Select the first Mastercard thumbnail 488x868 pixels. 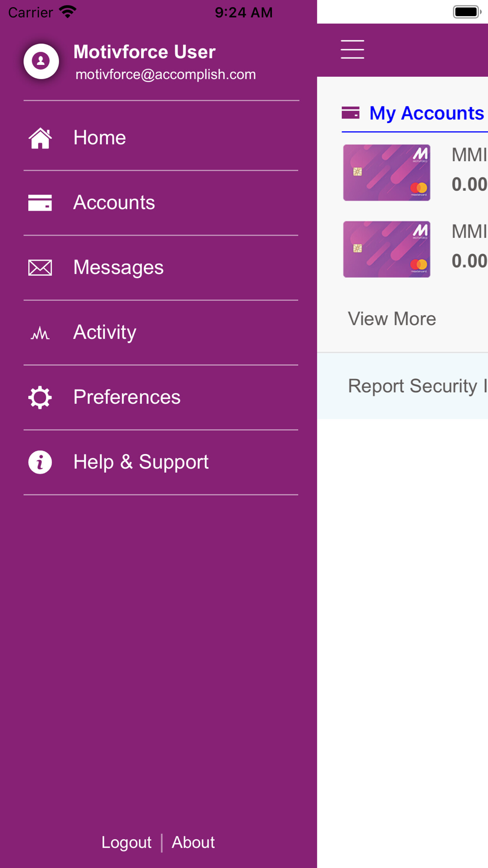(x=386, y=172)
